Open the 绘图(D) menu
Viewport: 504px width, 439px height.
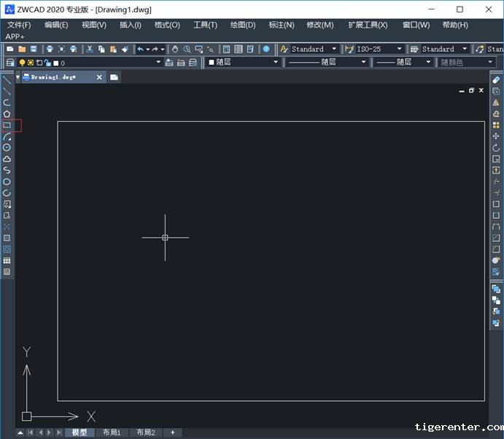[x=242, y=25]
